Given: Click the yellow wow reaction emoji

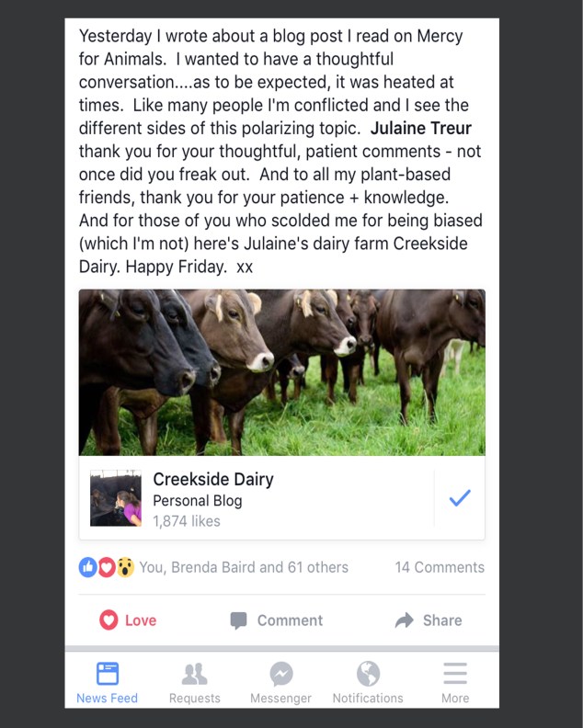Looking at the screenshot, I should (125, 567).
